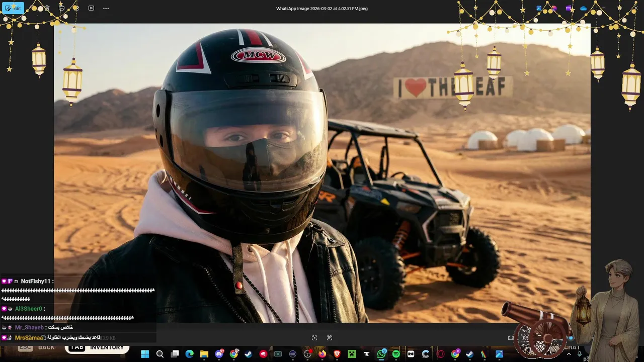
Task: Open Chrome with H profile badge
Action: click(455, 354)
